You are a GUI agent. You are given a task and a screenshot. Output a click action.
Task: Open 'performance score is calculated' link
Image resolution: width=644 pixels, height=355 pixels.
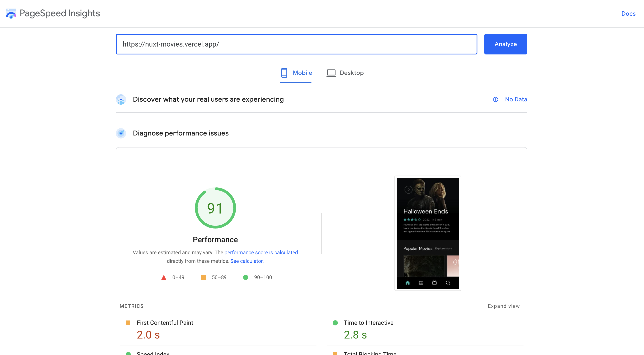click(x=261, y=253)
